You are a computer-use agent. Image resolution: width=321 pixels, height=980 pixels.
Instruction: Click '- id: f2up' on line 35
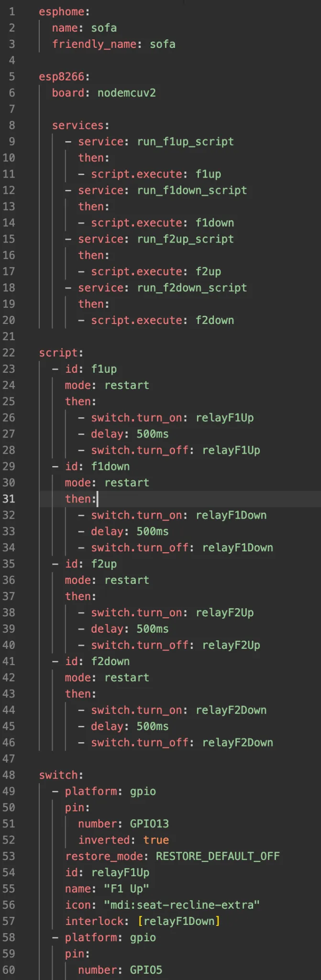[84, 565]
